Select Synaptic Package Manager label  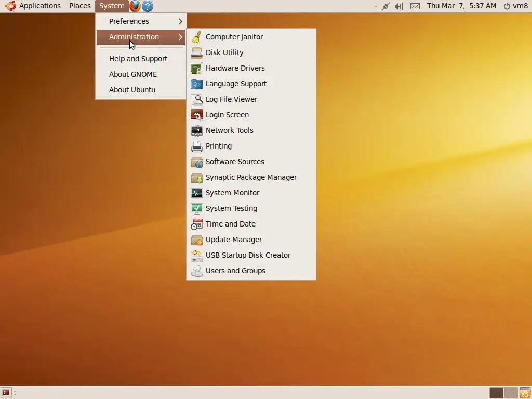[x=251, y=178]
